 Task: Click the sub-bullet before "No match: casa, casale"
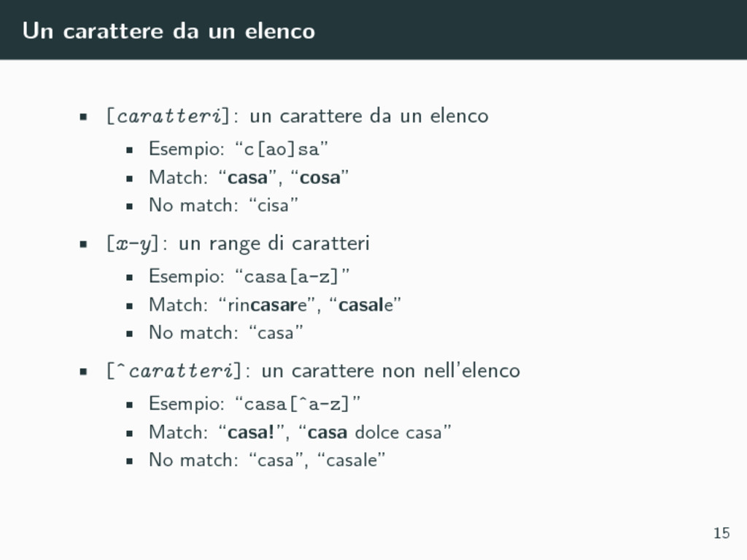click(x=129, y=461)
